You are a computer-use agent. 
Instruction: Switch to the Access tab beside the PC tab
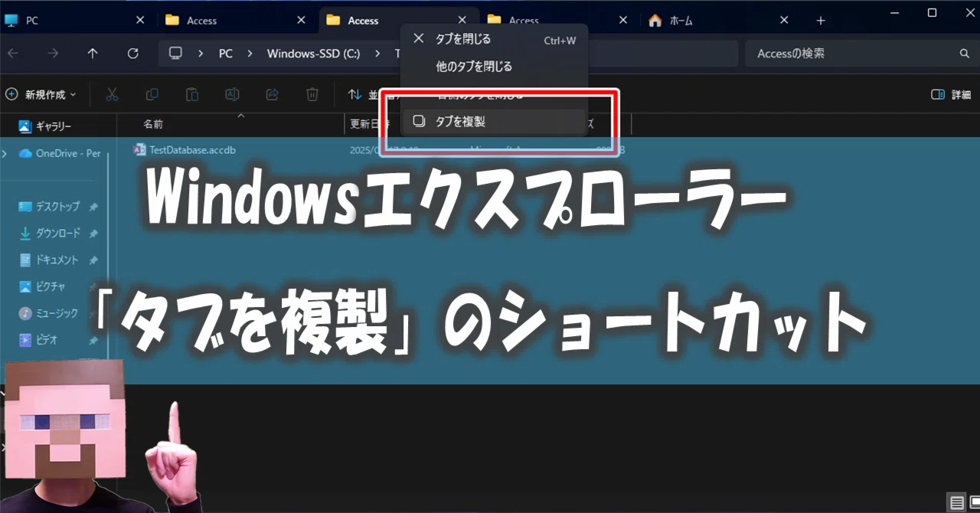click(x=237, y=21)
